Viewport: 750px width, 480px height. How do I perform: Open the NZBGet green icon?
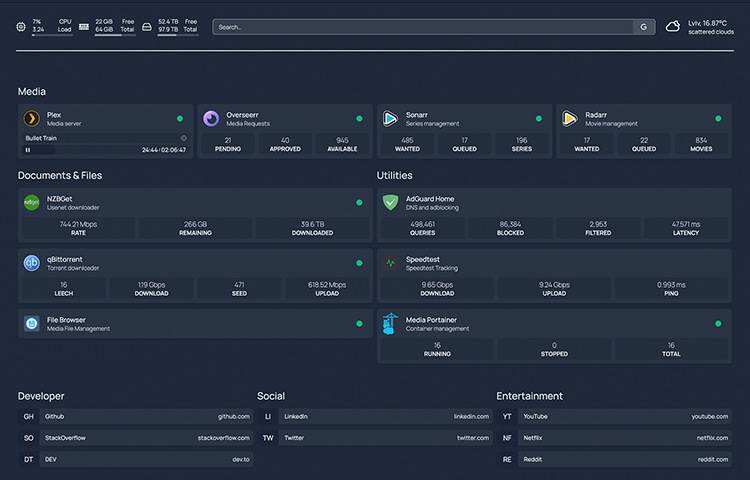coord(32,202)
